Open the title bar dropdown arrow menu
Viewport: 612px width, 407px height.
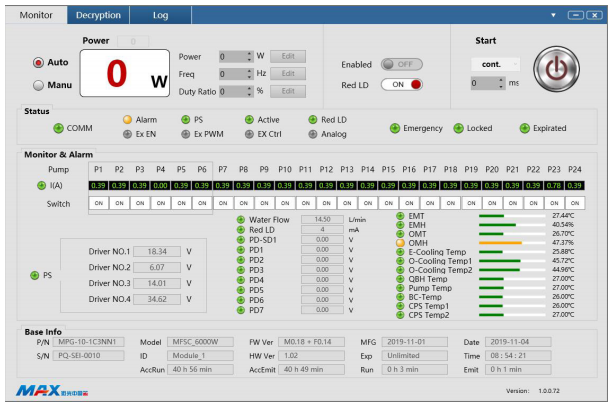pos(553,15)
